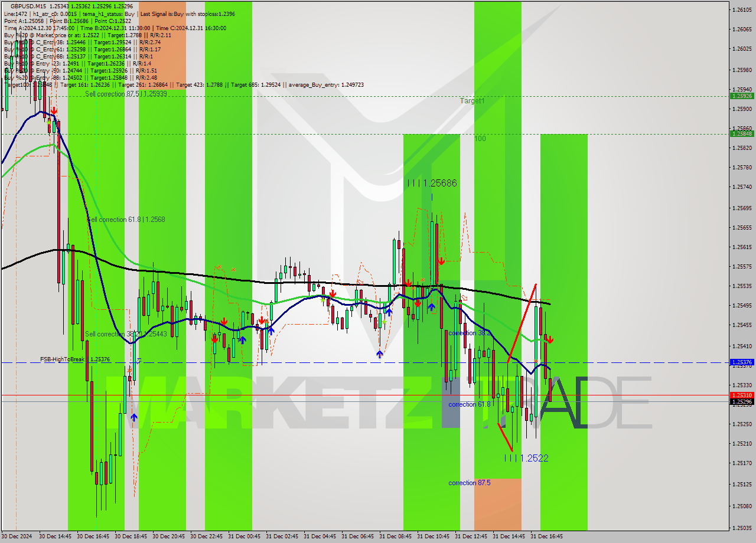The width and height of the screenshot is (756, 543).
Task: Click the '30 Dec 18:45' time label
Action: pos(131,537)
